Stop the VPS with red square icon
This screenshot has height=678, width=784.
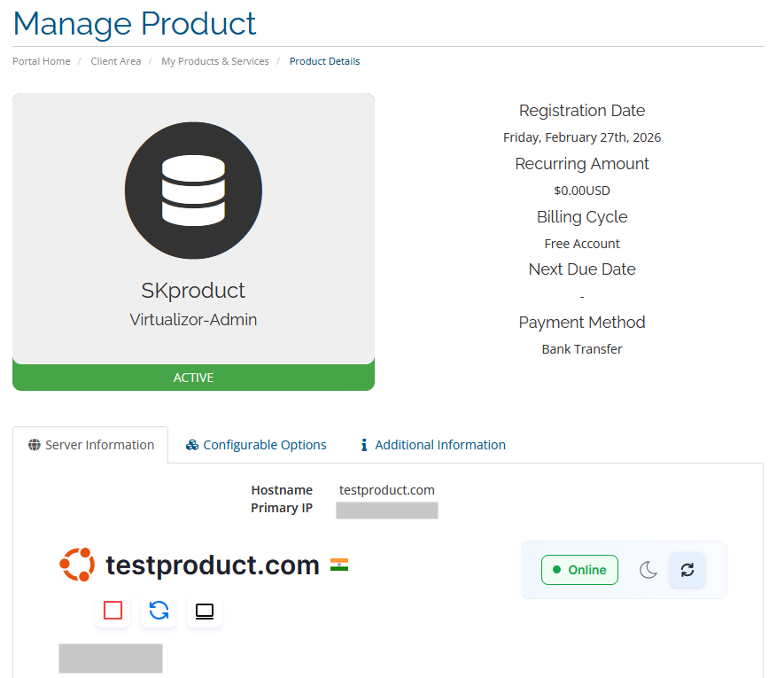click(x=113, y=611)
